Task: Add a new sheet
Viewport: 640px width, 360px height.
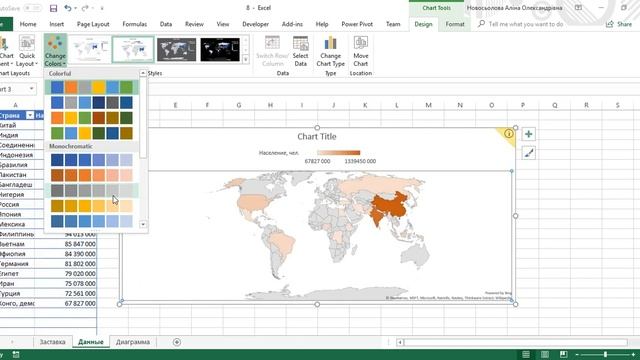Action: pos(177,342)
